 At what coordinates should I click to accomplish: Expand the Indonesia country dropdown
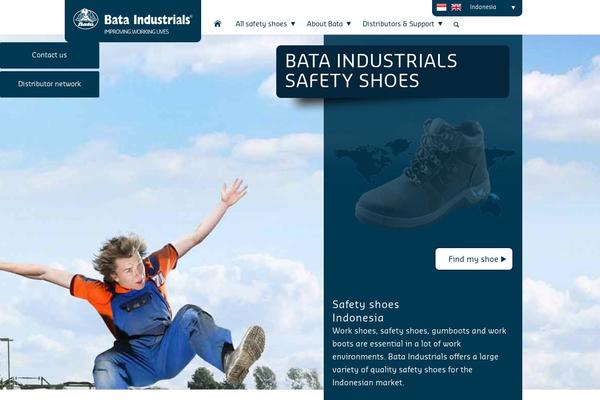(493, 7)
